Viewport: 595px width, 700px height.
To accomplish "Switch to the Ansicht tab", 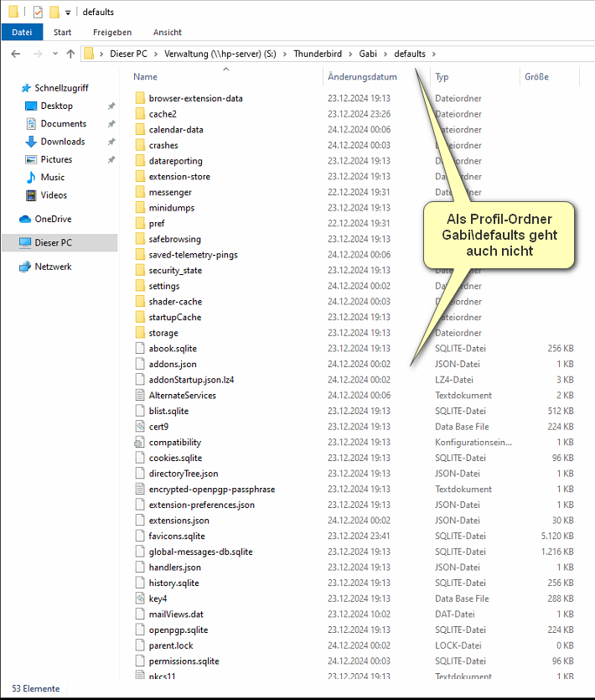I will [x=167, y=33].
